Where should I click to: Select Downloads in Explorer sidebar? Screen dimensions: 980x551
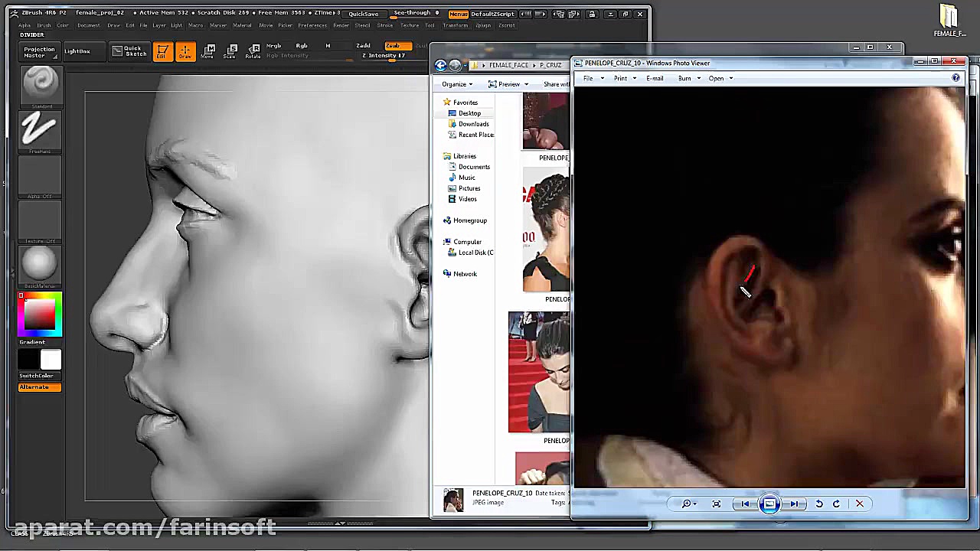click(473, 124)
